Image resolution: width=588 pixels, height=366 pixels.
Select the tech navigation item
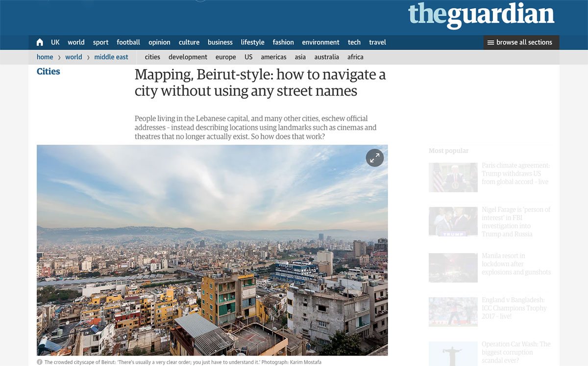point(354,42)
